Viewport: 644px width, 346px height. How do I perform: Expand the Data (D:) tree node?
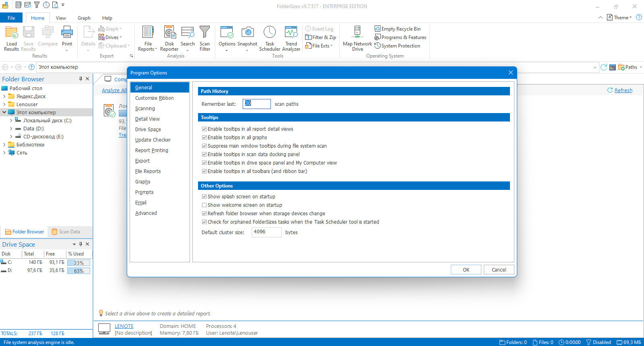pyautogui.click(x=11, y=129)
